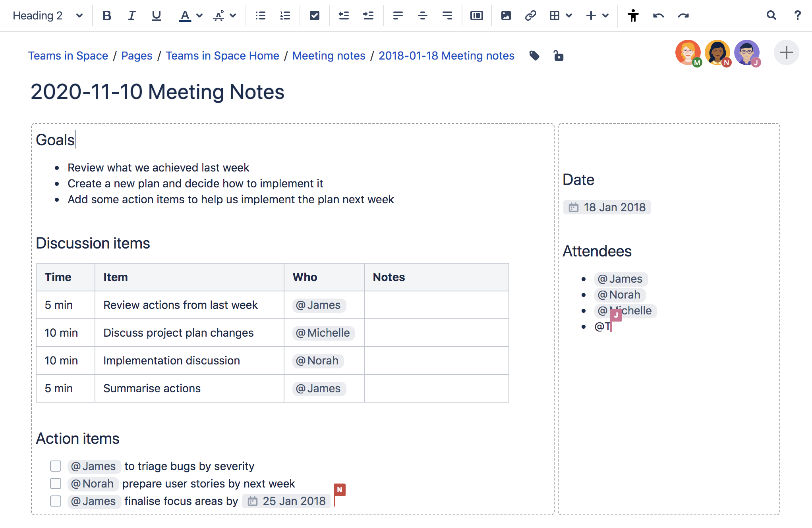812x528 pixels.
Task: Go to Teams in Space Home breadcrumb
Action: coord(222,56)
